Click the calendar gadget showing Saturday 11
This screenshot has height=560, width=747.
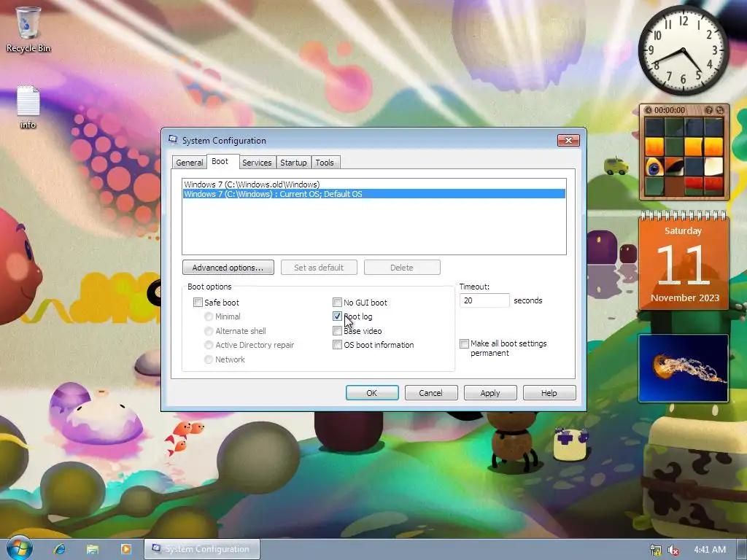click(683, 261)
